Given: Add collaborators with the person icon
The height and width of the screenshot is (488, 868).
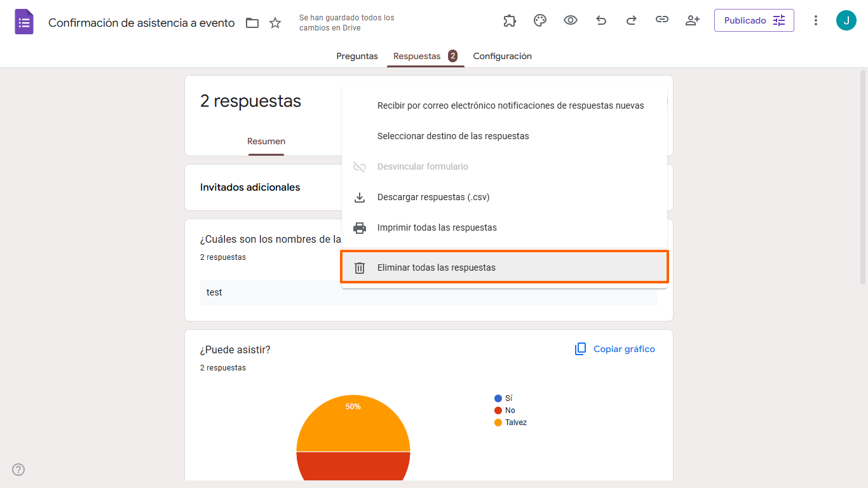Looking at the screenshot, I should (x=692, y=20).
